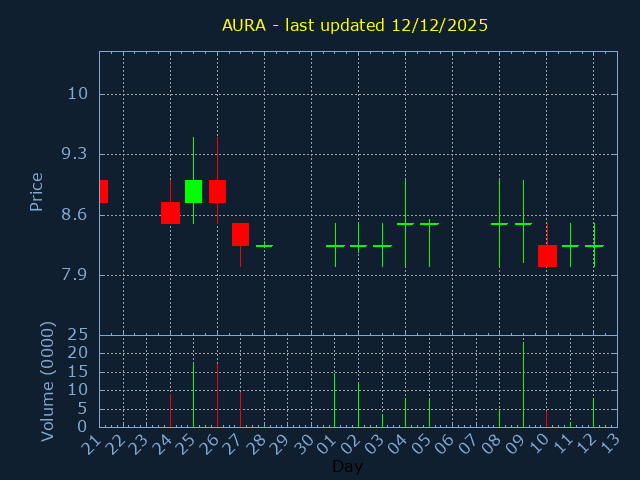The image size is (640, 480).
Task: Click the 'Volume (0000)' axis label
Action: click(x=47, y=381)
